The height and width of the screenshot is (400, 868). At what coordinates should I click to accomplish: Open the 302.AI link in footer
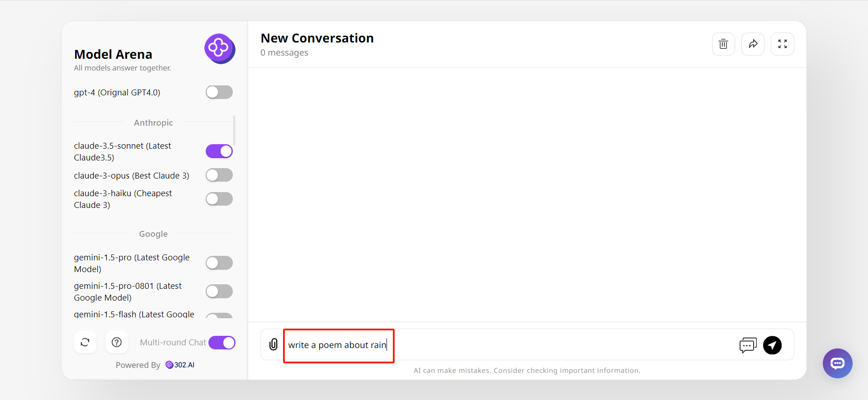pyautogui.click(x=180, y=365)
